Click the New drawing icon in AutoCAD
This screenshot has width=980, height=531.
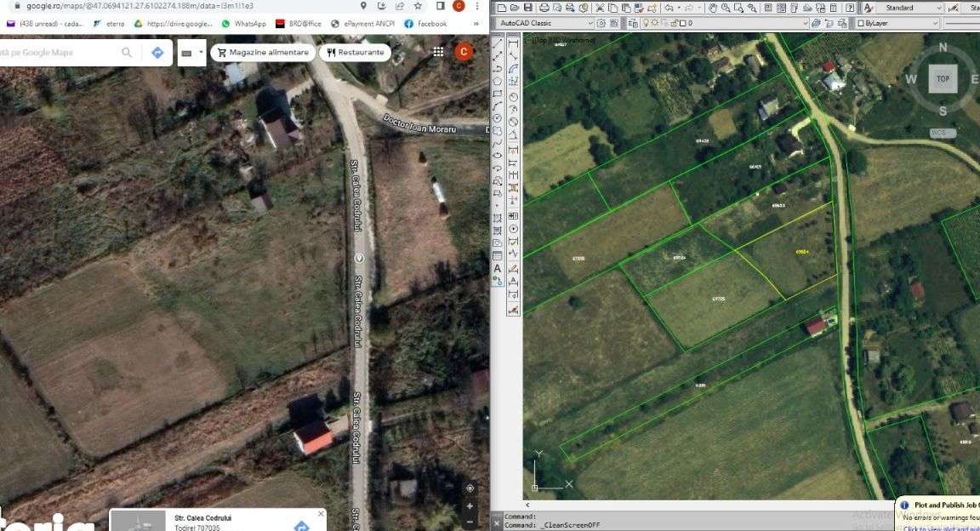click(x=501, y=8)
